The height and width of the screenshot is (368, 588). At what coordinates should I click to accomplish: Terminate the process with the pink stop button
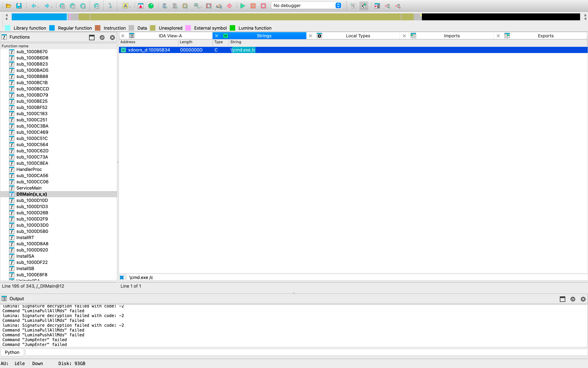coord(263,6)
